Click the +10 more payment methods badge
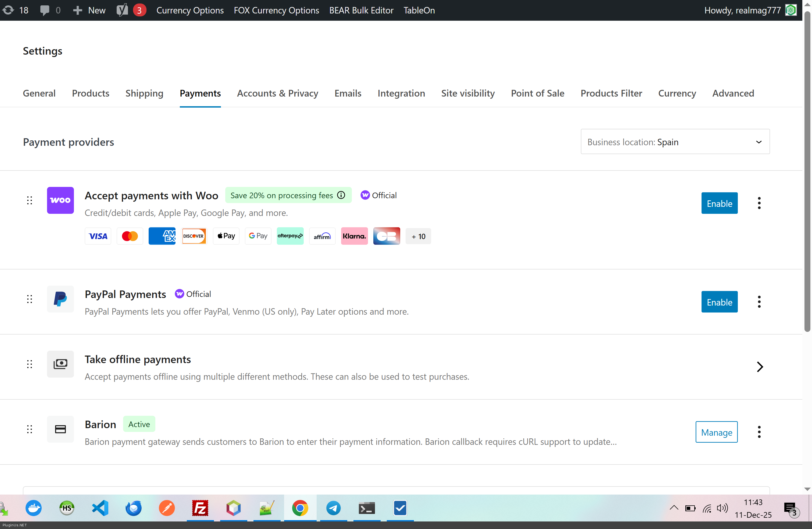This screenshot has width=812, height=529. (x=418, y=236)
